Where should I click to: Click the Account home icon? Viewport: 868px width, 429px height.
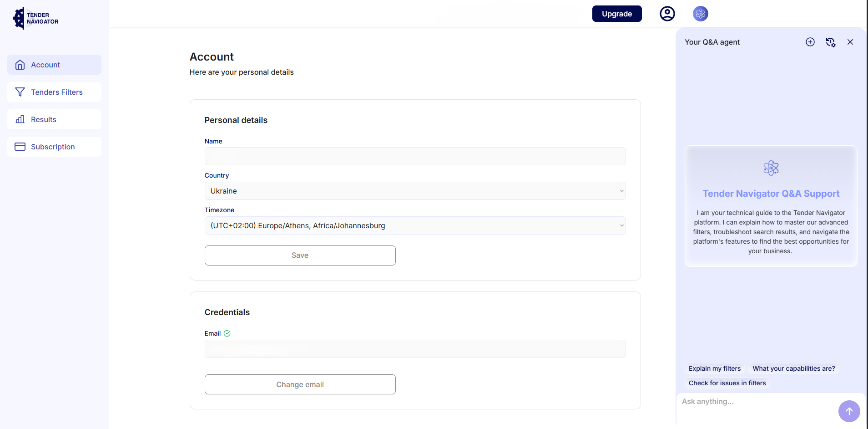point(20,65)
